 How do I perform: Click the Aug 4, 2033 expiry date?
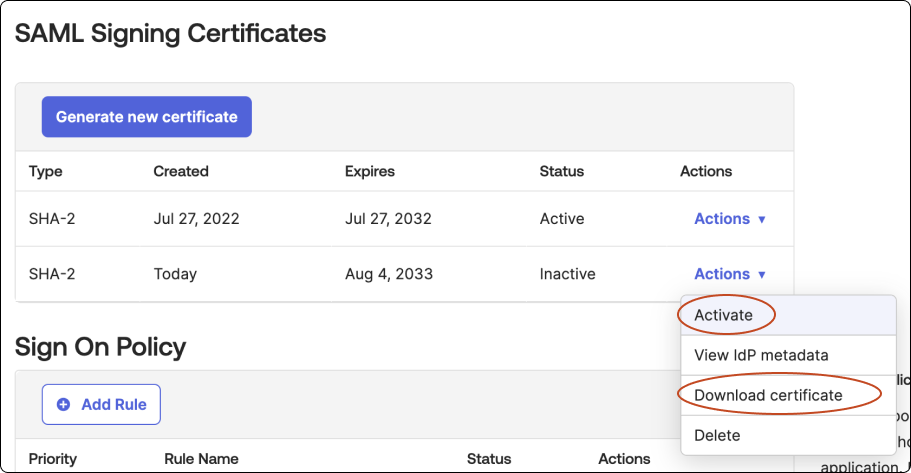click(388, 274)
